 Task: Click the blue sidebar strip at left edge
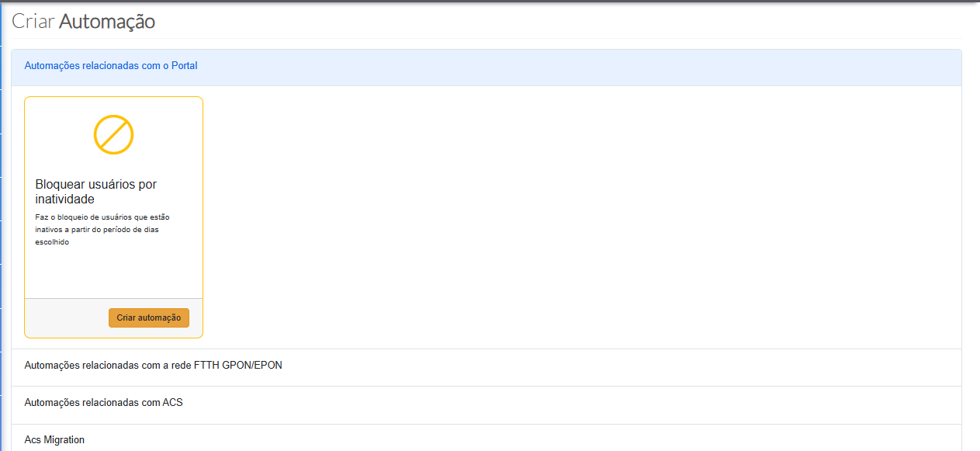(x=2, y=233)
